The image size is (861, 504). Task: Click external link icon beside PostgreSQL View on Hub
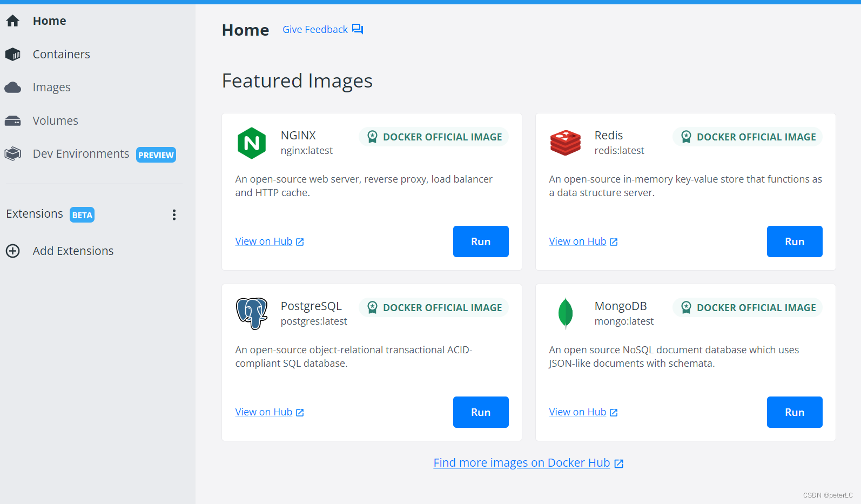click(300, 413)
